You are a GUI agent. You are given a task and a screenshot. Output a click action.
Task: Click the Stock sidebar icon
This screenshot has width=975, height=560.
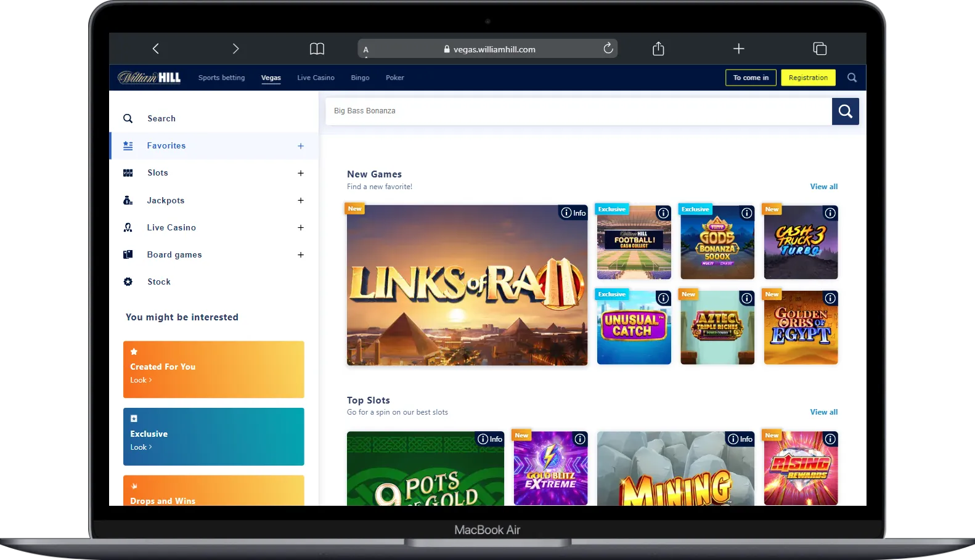(128, 282)
